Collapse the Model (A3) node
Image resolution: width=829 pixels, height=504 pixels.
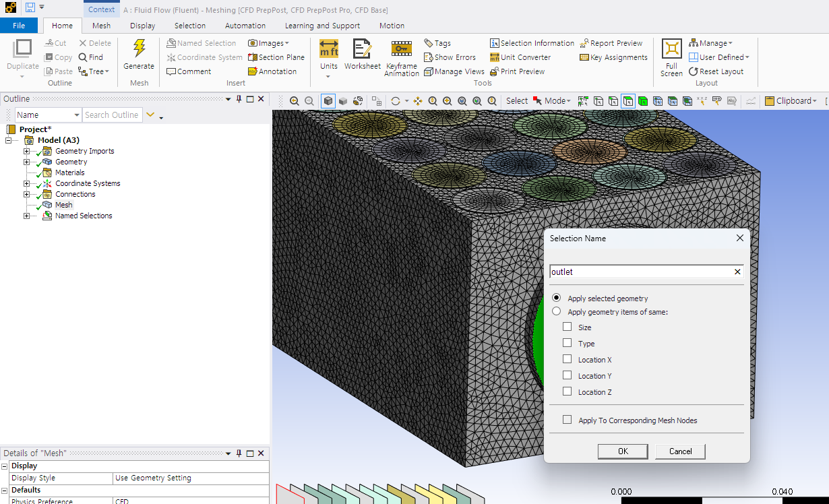point(8,140)
